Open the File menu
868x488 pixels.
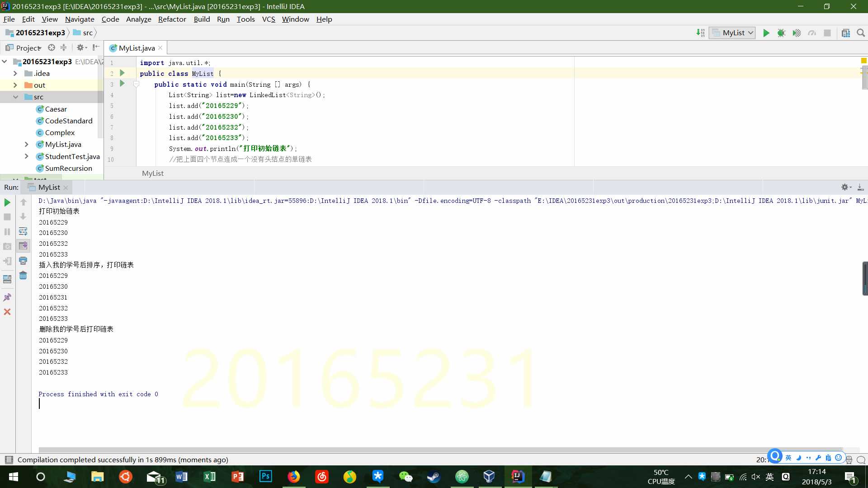(9, 19)
